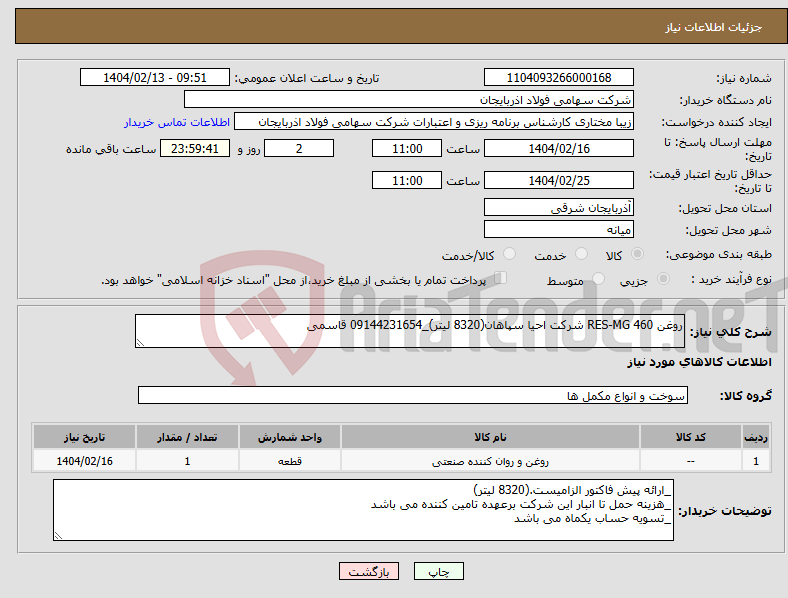Click the request creator field زیبا مختاری
Image resolution: width=788 pixels, height=598 pixels.
coord(434,122)
